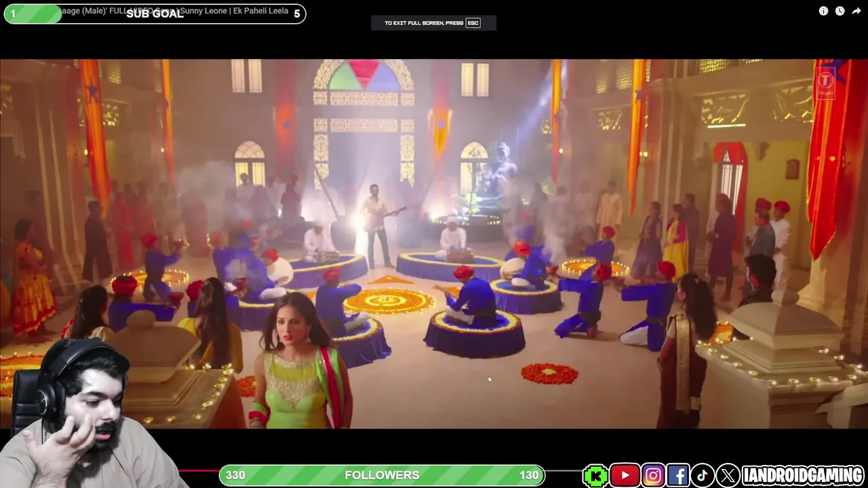The image size is (868, 488).
Task: Click the Facebook logo icon
Action: 677,475
